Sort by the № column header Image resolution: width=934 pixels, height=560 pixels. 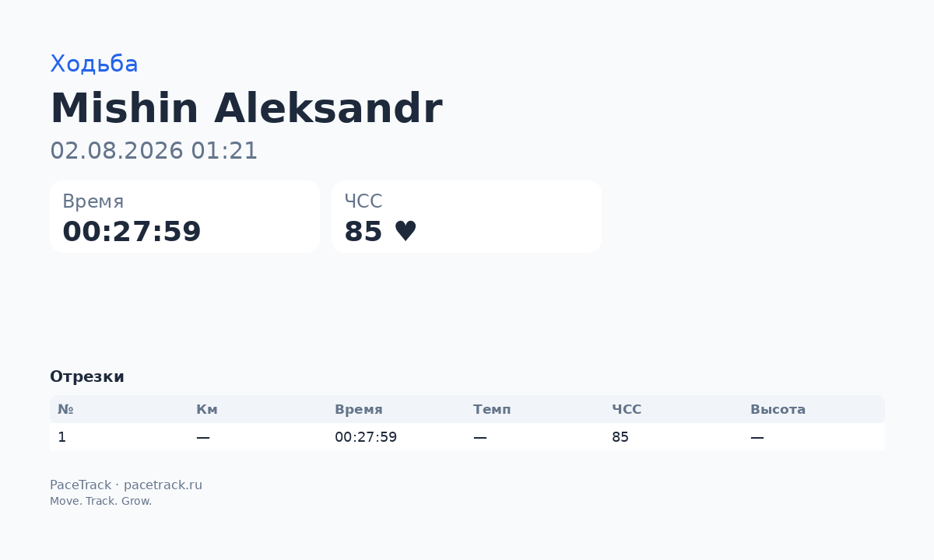(x=65, y=409)
